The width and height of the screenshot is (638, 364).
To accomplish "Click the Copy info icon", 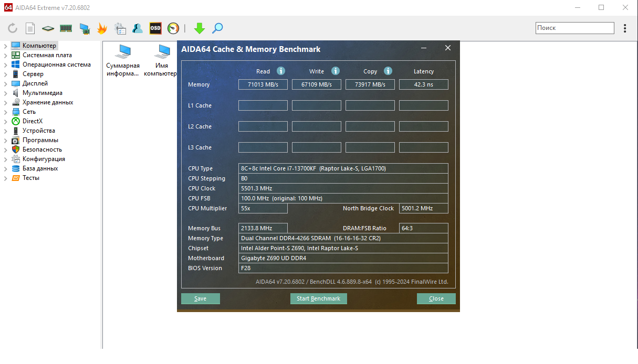I will (x=388, y=71).
